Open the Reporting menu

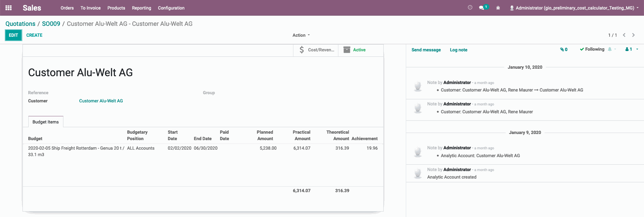click(x=141, y=8)
